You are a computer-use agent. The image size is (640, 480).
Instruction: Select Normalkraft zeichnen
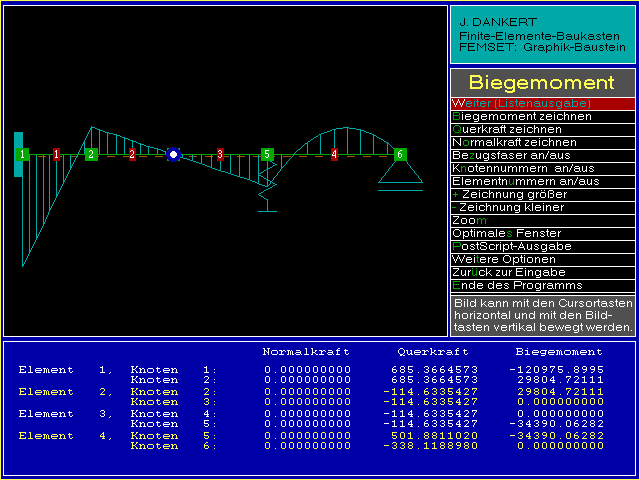tap(542, 142)
